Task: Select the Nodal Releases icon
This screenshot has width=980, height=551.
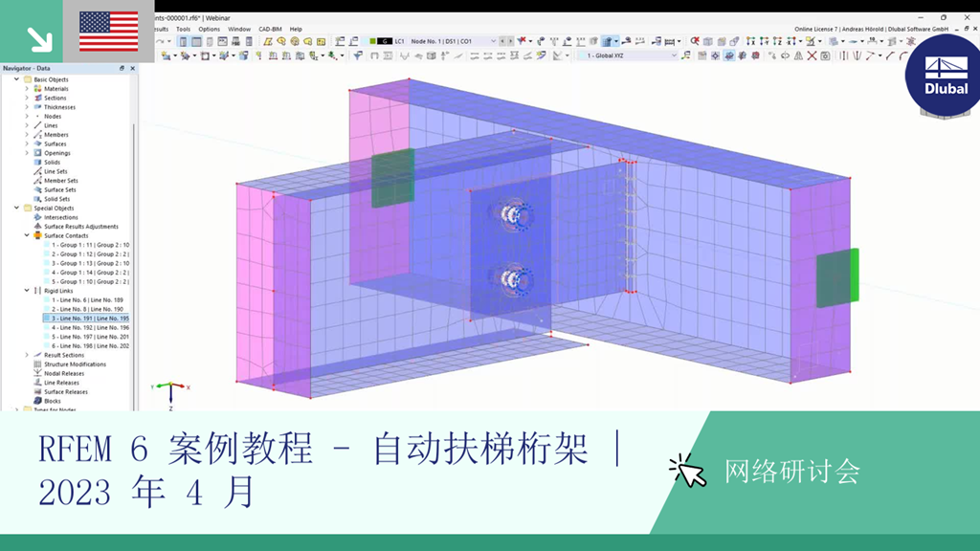Action: [36, 371]
